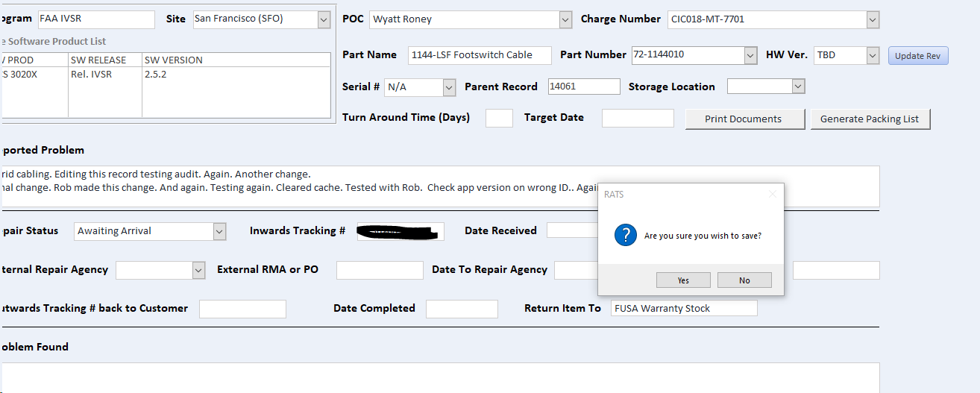Click the Part Name text field
Image resolution: width=980 pixels, height=393 pixels.
pyautogui.click(x=480, y=55)
